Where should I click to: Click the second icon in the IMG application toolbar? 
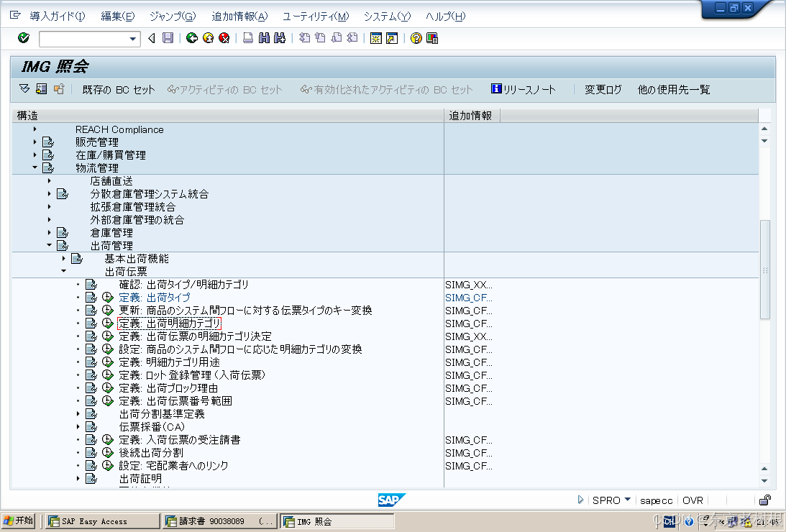(x=42, y=89)
